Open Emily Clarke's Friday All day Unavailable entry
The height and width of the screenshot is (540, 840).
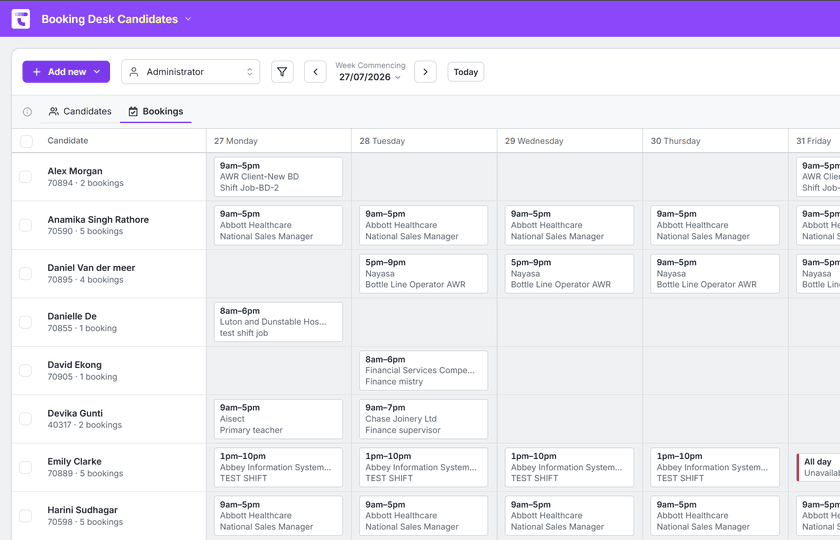pos(819,467)
